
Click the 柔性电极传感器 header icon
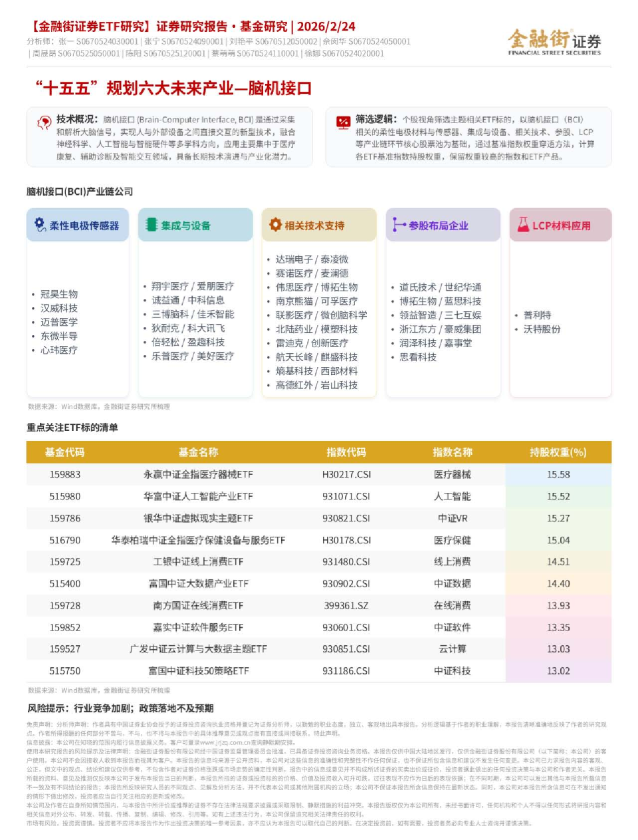[x=40, y=225]
